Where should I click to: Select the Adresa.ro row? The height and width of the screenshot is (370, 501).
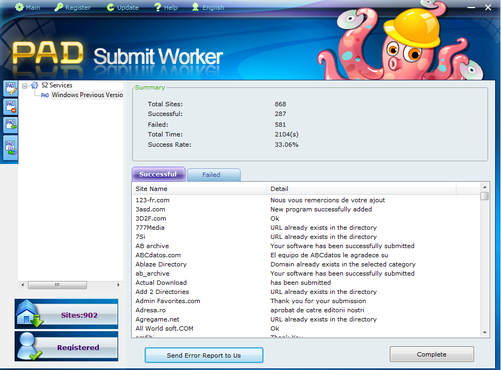point(306,310)
